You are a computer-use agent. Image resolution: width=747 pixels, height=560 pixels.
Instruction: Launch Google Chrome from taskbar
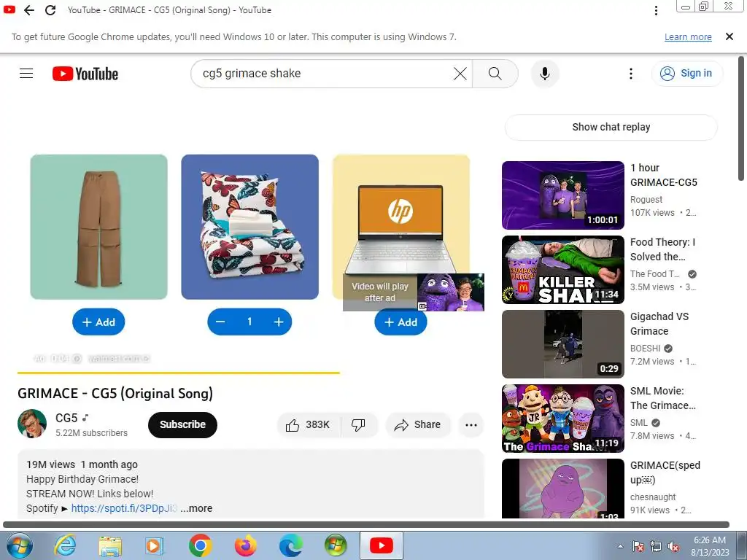tap(200, 545)
